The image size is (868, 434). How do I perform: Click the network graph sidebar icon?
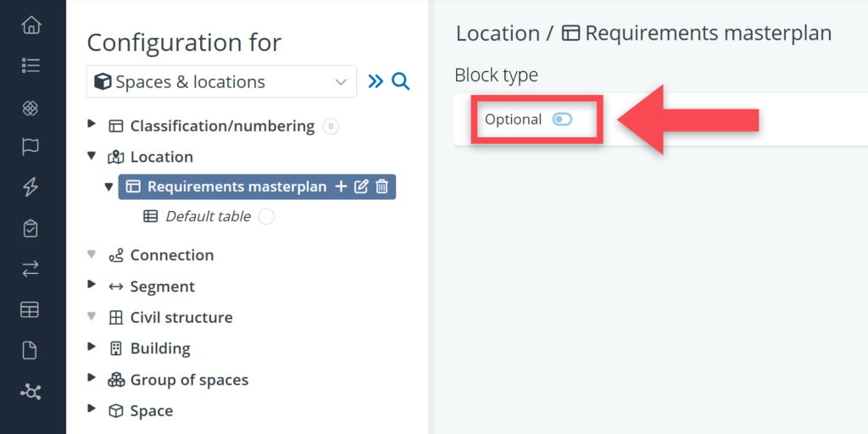point(31,392)
